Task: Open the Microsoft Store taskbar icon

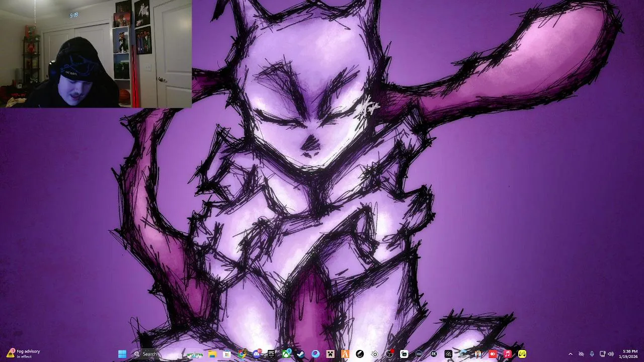Action: [x=227, y=354]
